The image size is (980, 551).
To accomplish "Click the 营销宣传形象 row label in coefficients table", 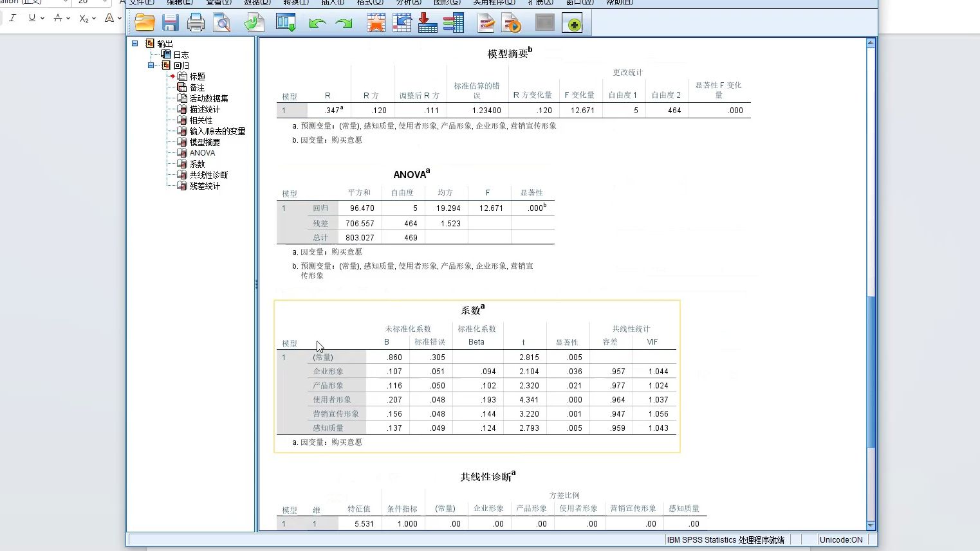I will (x=336, y=414).
